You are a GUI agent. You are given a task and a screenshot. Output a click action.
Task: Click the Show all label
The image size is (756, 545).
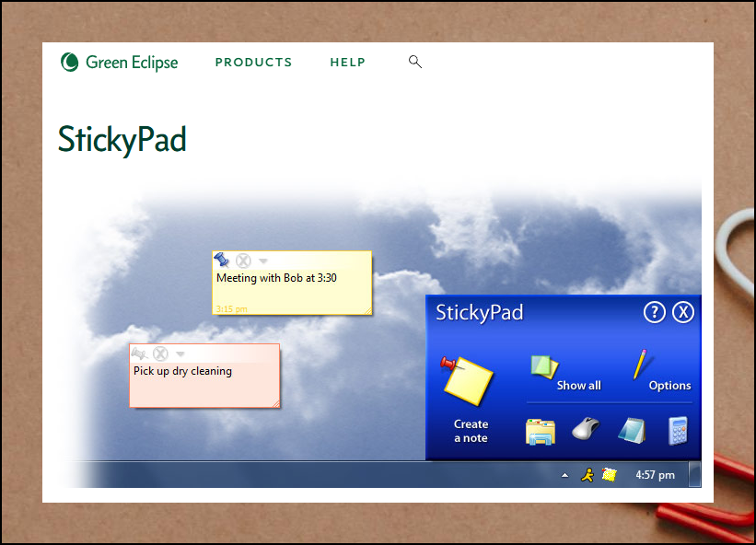click(x=579, y=386)
